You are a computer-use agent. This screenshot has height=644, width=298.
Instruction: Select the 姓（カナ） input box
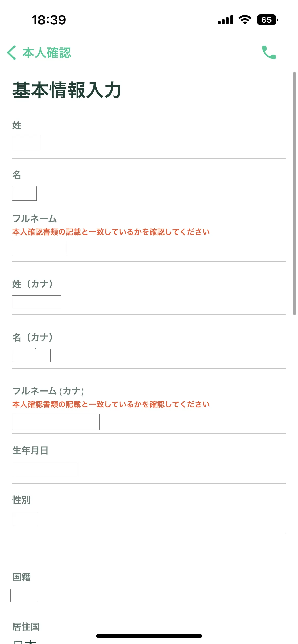(x=36, y=302)
